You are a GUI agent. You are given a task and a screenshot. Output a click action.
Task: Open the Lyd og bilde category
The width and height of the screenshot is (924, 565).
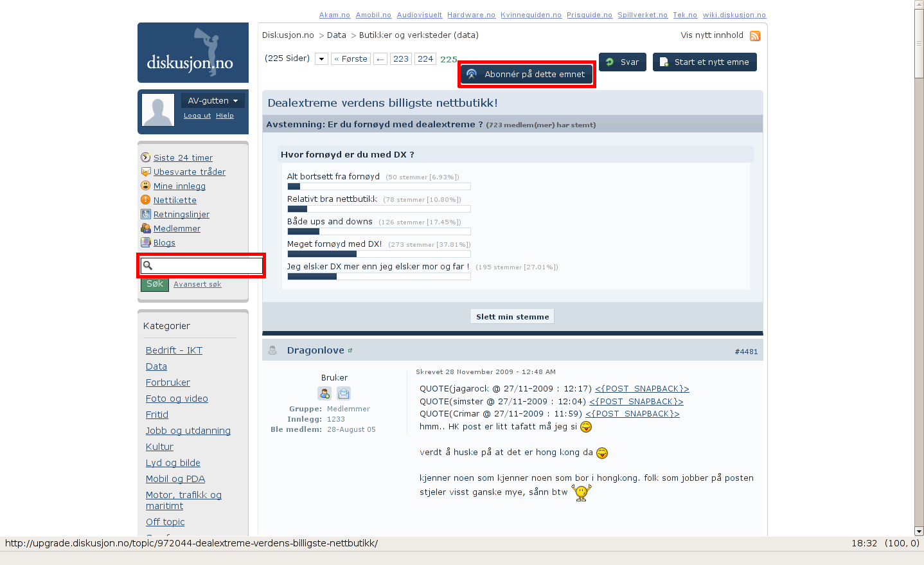[x=173, y=463]
